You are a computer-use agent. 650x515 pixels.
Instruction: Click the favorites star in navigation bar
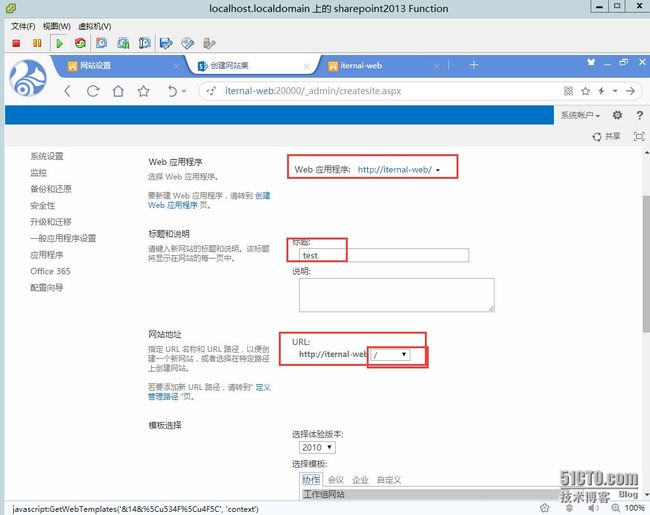coord(143,91)
